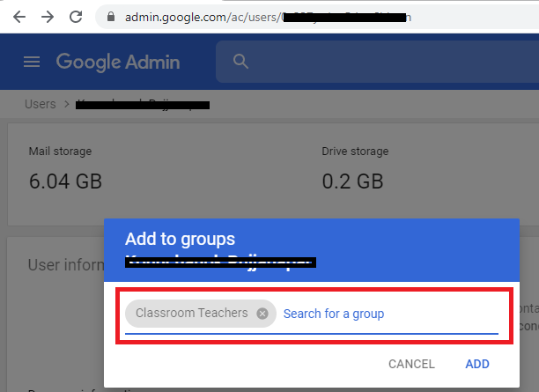Click the Add to groups dialog title
539x392 pixels.
181,239
